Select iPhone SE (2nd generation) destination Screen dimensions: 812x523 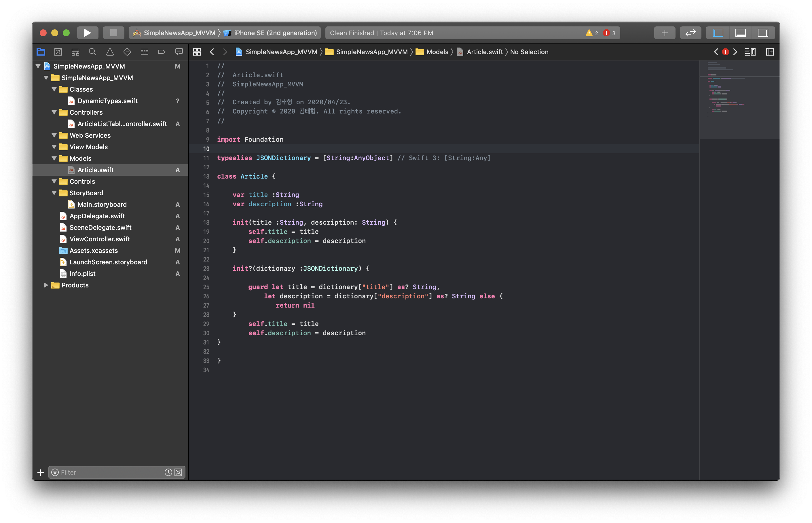(275, 33)
